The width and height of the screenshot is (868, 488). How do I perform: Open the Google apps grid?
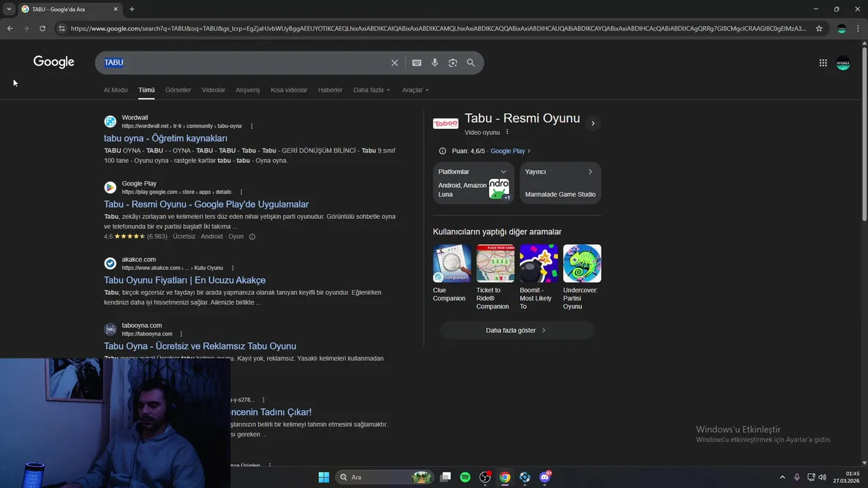[823, 62]
